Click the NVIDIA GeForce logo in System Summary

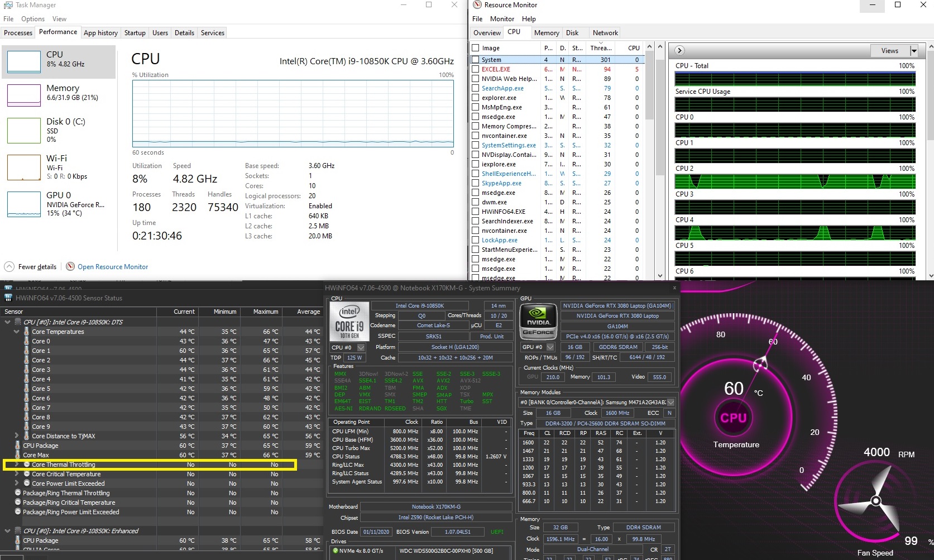tap(538, 322)
